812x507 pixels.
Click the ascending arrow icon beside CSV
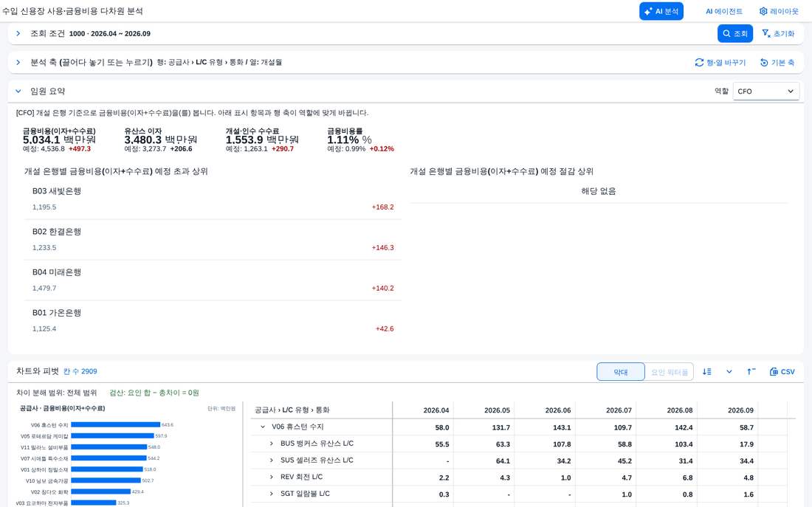(x=751, y=372)
